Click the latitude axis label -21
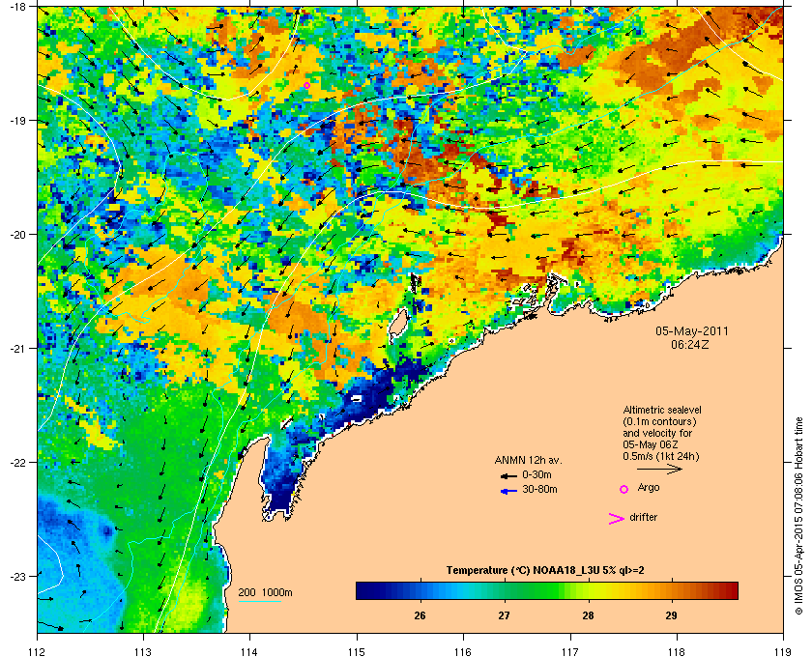 tap(17, 348)
